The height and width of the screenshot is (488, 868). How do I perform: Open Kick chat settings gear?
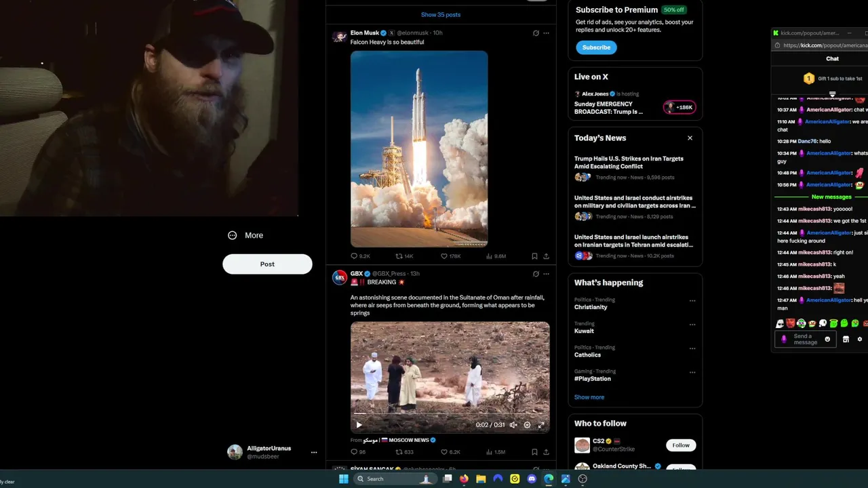tap(860, 339)
